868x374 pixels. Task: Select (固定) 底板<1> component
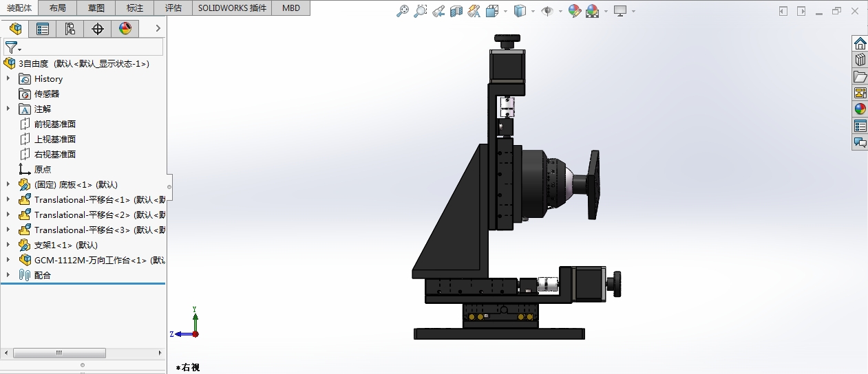[x=68, y=184]
